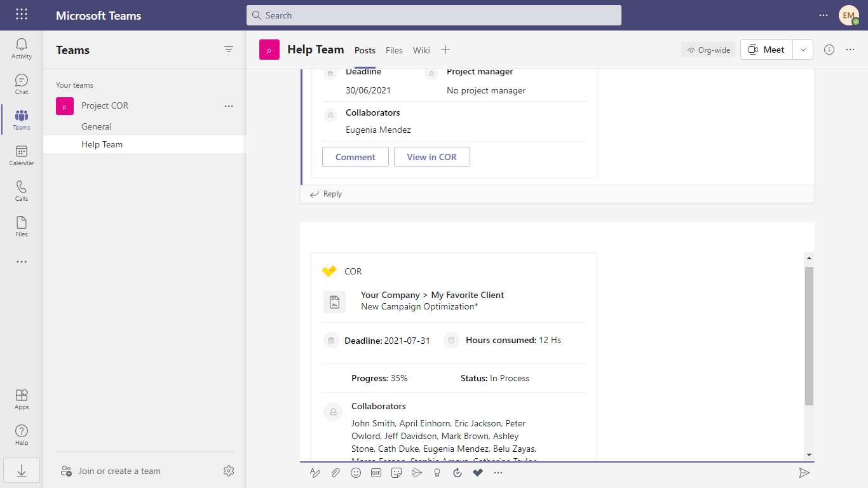
Task: Click the 'Progress: 35%' text
Action: pos(379,378)
